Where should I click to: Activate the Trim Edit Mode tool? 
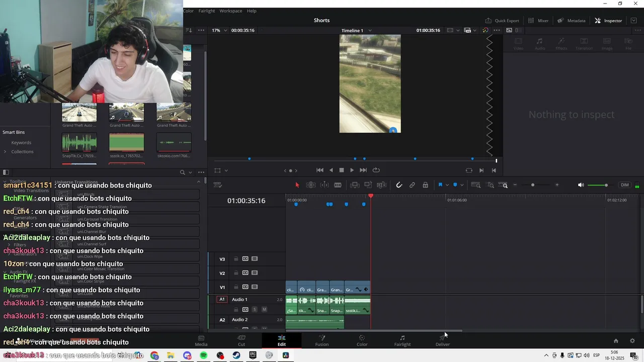(311, 185)
